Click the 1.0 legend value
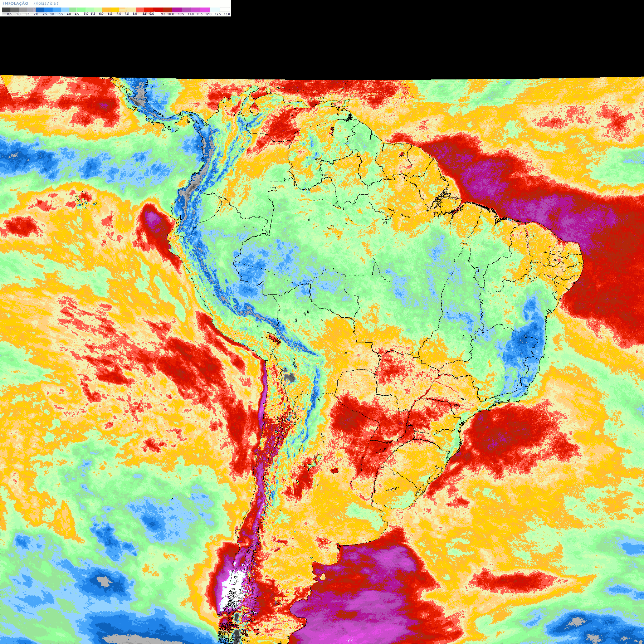Viewport: 644px width, 644px height. point(18,14)
